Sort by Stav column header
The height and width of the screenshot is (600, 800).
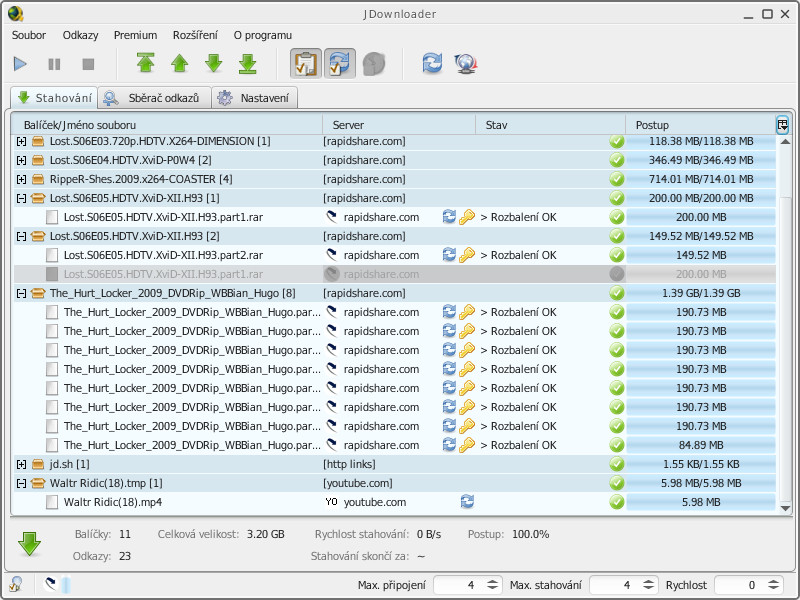(551, 125)
